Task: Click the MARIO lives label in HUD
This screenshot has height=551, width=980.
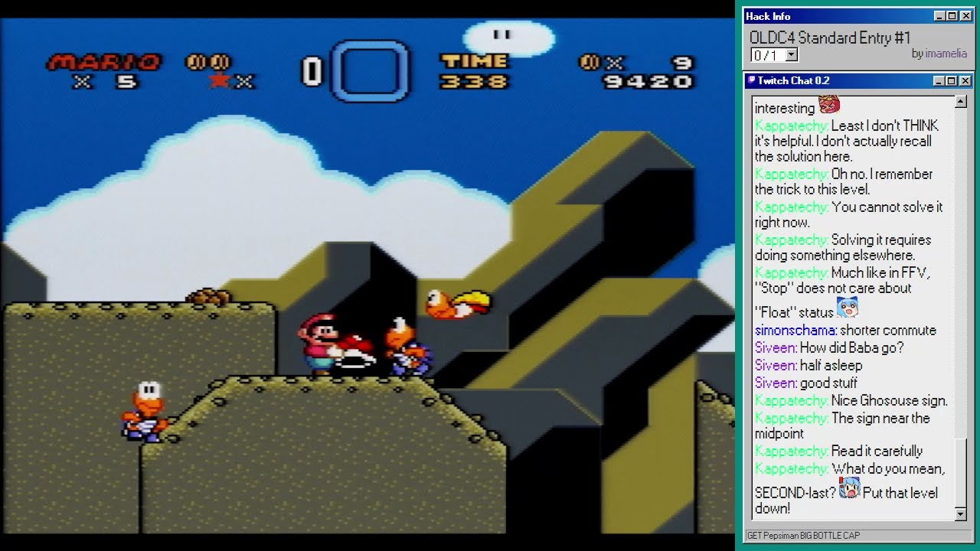Action: [x=105, y=62]
